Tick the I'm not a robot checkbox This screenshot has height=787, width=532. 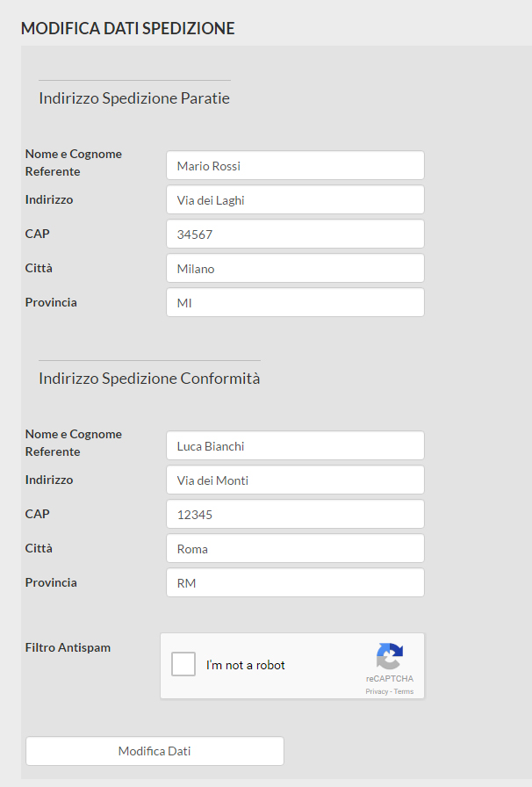183,664
